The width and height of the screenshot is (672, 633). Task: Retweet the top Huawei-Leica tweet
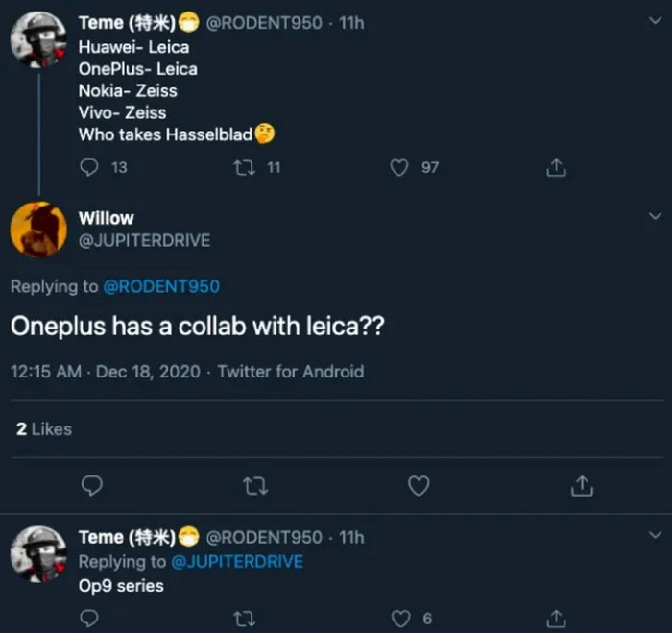tap(244, 167)
